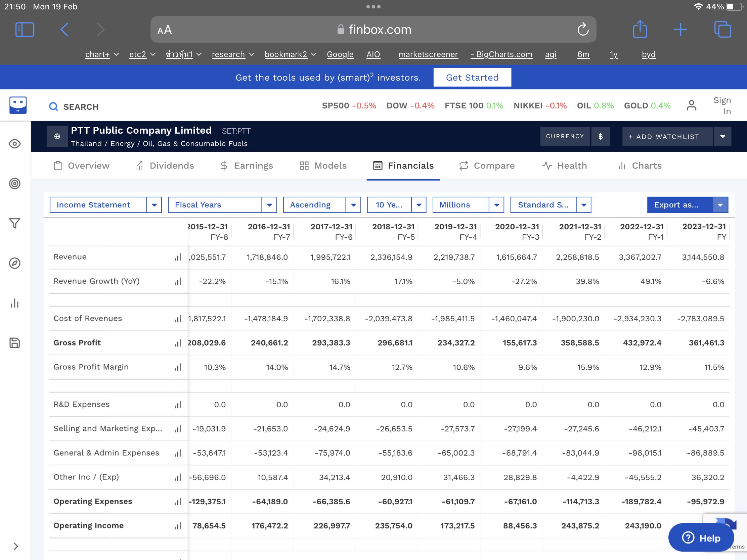The width and height of the screenshot is (747, 560).
Task: Go back with Safari back arrow
Action: pos(64,30)
